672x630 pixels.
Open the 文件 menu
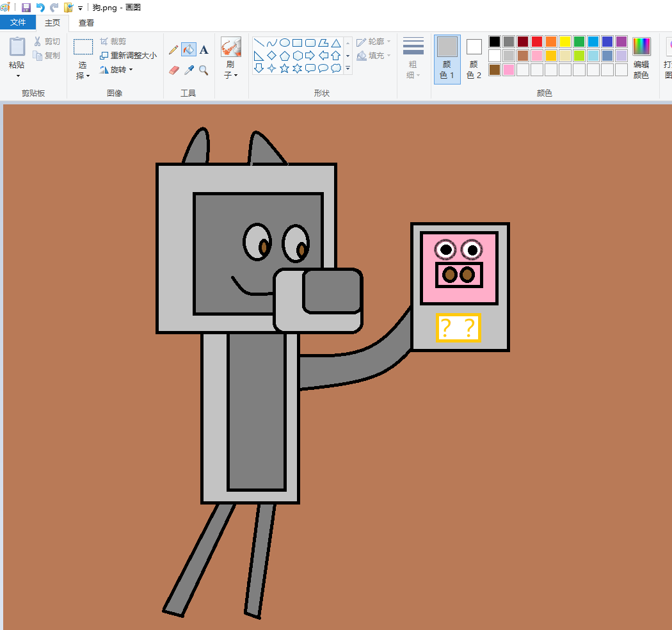[18, 23]
